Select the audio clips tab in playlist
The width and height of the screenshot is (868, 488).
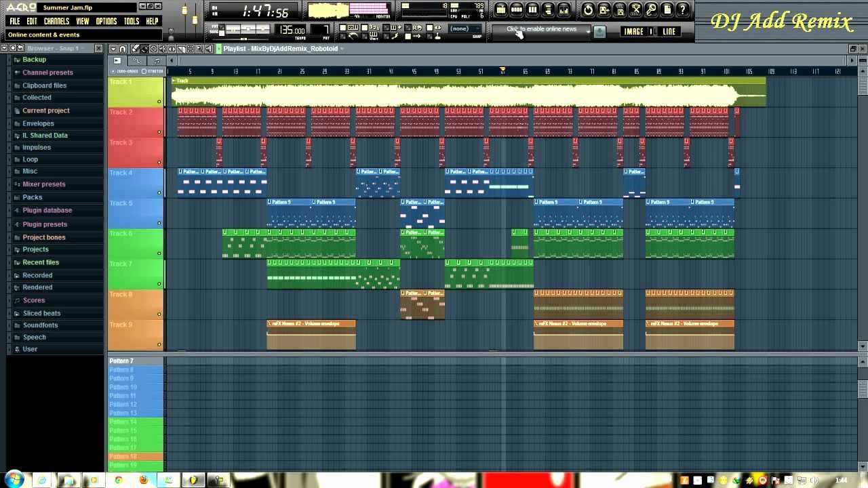point(117,61)
